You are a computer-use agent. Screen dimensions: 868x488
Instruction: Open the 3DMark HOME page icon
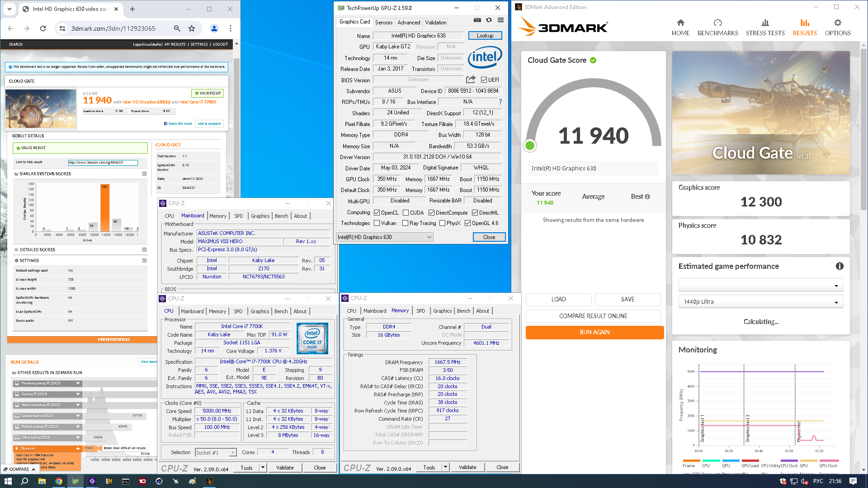click(x=680, y=23)
